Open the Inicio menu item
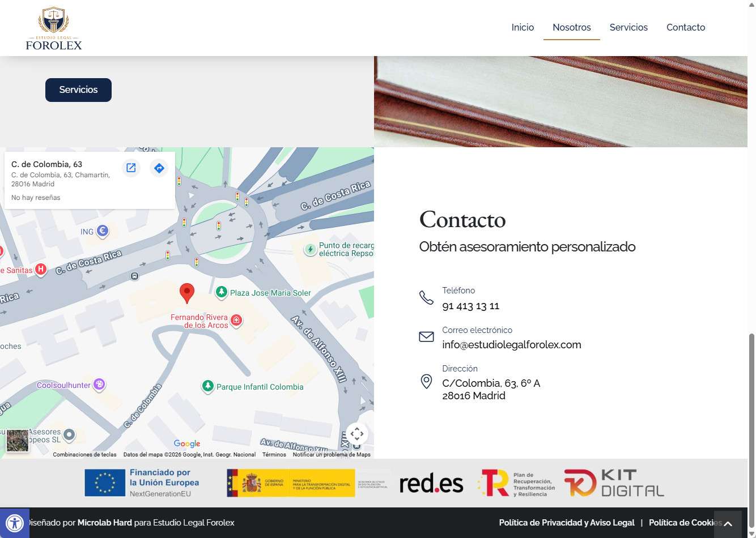 [523, 27]
